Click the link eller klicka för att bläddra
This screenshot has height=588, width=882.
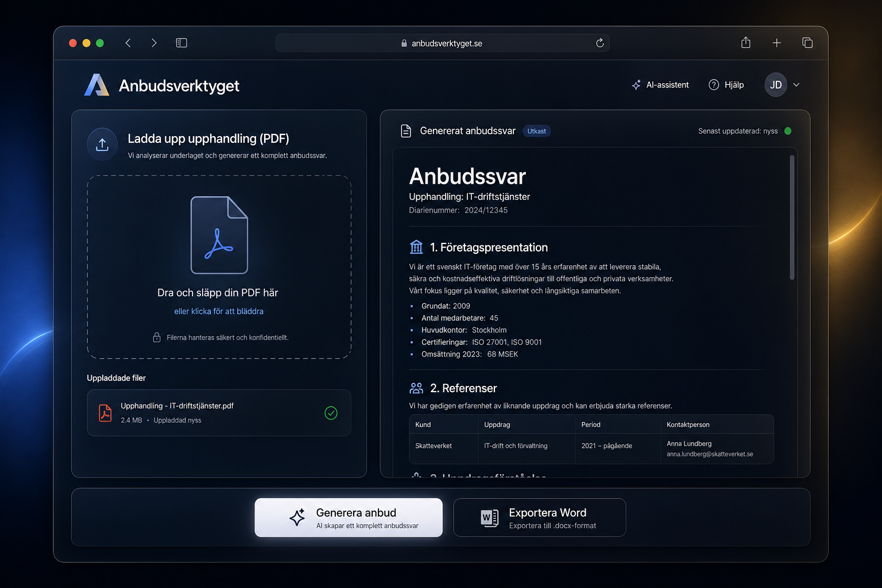click(x=219, y=311)
